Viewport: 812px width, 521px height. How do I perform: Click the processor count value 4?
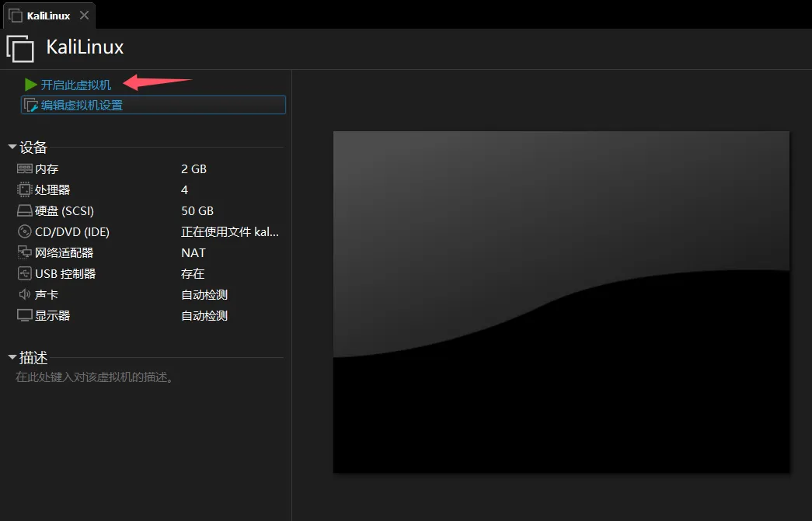[184, 190]
